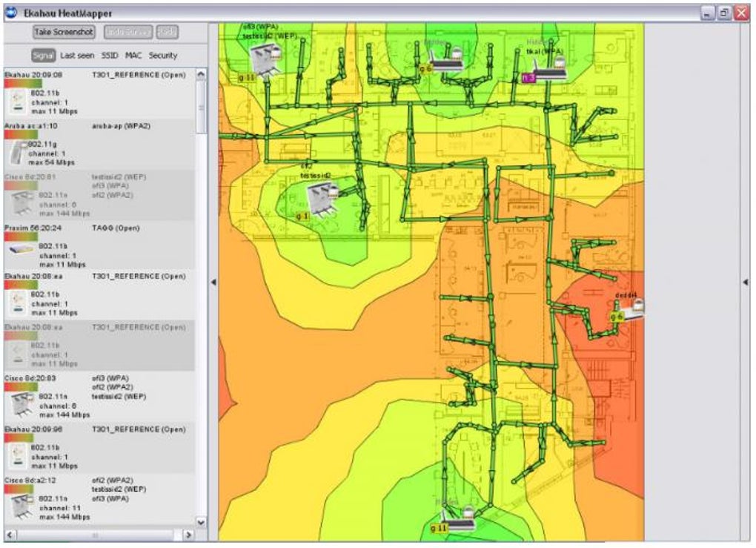Screen dimensions: 756x548
Task: Click the list scroll down arrow
Action: click(201, 522)
